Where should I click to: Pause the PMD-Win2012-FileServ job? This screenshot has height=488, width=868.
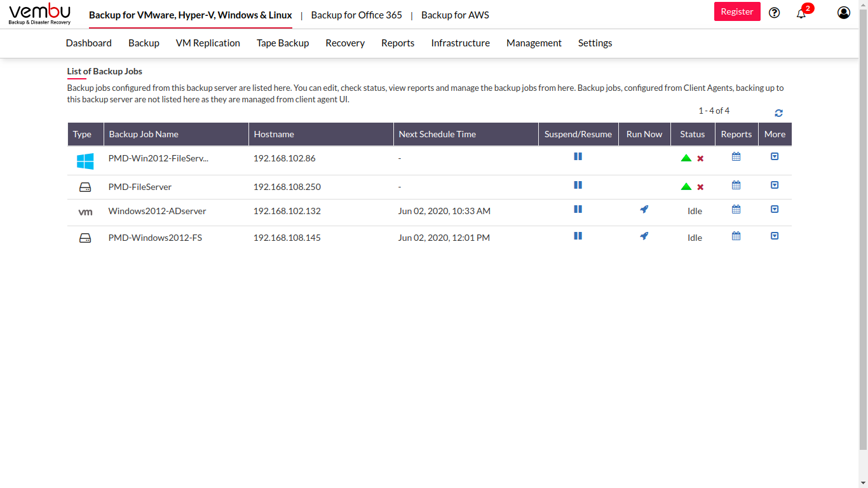(x=578, y=156)
